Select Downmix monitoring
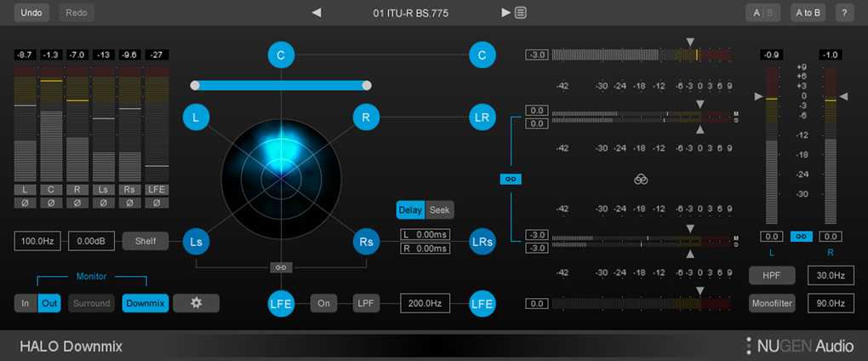This screenshot has height=361, width=868. tap(145, 303)
